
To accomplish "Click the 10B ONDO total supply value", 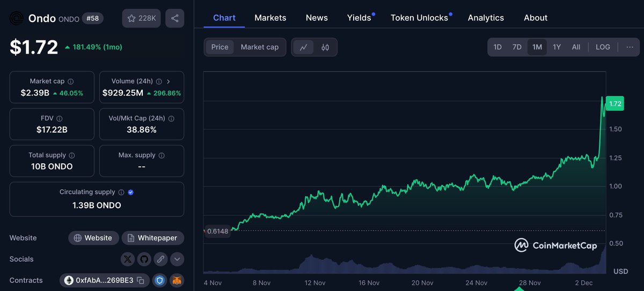I will point(52,166).
